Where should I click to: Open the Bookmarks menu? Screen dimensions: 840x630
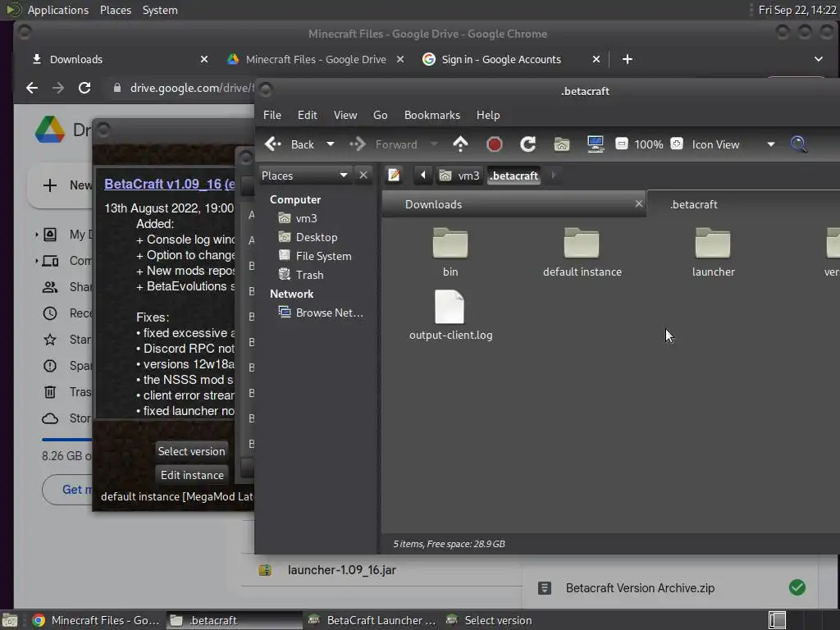click(x=431, y=115)
